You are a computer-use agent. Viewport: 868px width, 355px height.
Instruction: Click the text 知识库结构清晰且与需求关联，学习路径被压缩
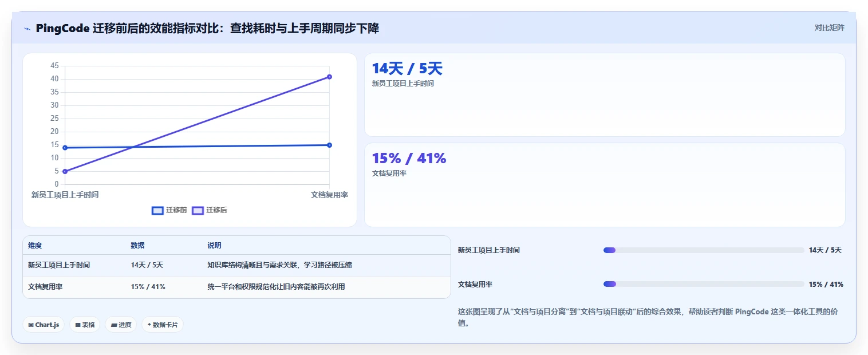(x=279, y=265)
